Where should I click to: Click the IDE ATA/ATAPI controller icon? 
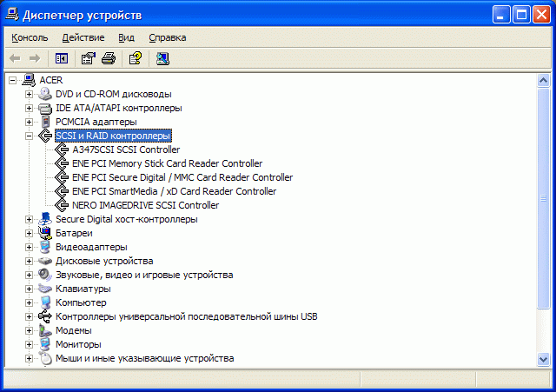coord(45,108)
